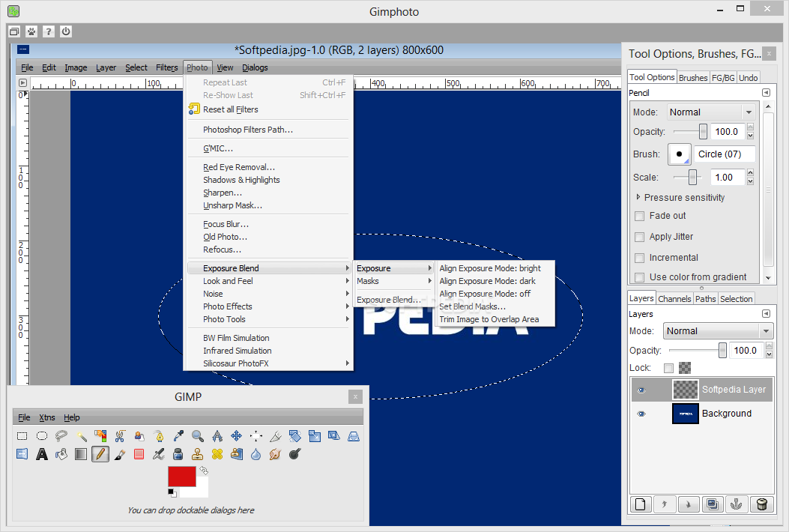Select the Blur/Sharpen droplet tool
The height and width of the screenshot is (532, 789).
coord(256,454)
